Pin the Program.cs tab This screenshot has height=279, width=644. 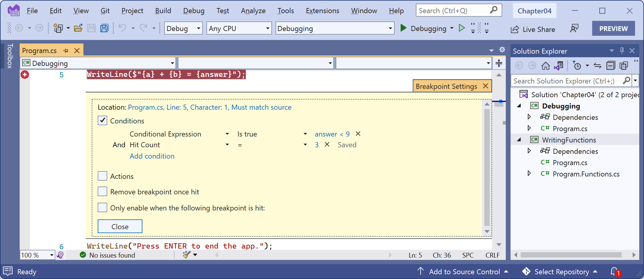(x=66, y=51)
